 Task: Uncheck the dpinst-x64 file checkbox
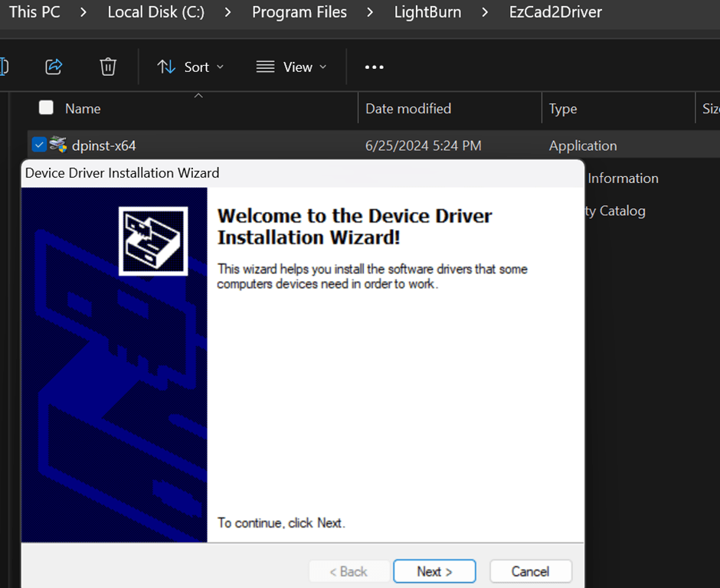coord(39,145)
